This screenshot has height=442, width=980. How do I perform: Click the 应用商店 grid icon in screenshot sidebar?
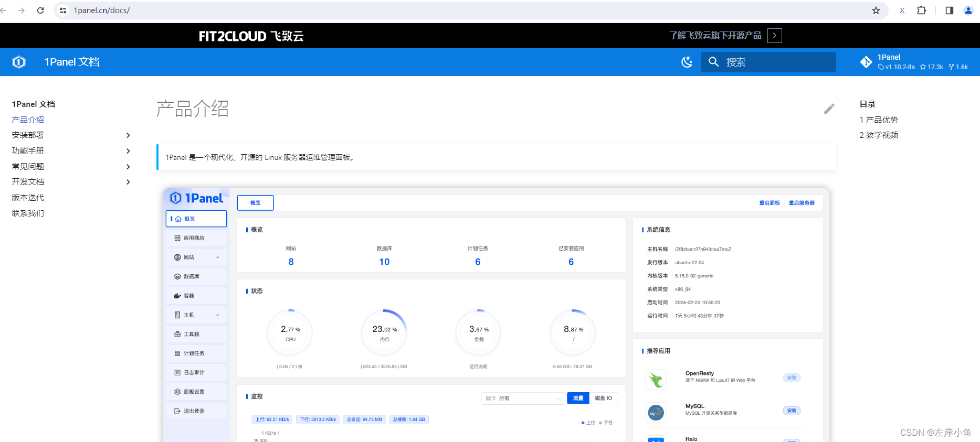(177, 238)
